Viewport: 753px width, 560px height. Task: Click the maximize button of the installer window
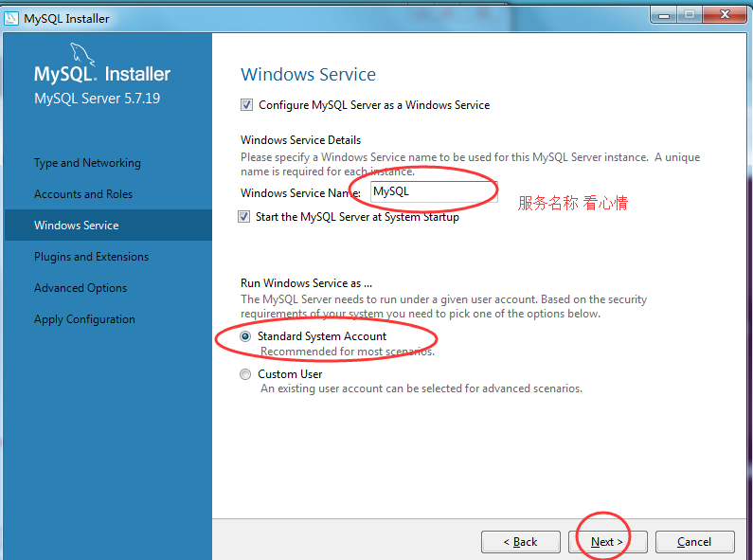pos(690,15)
